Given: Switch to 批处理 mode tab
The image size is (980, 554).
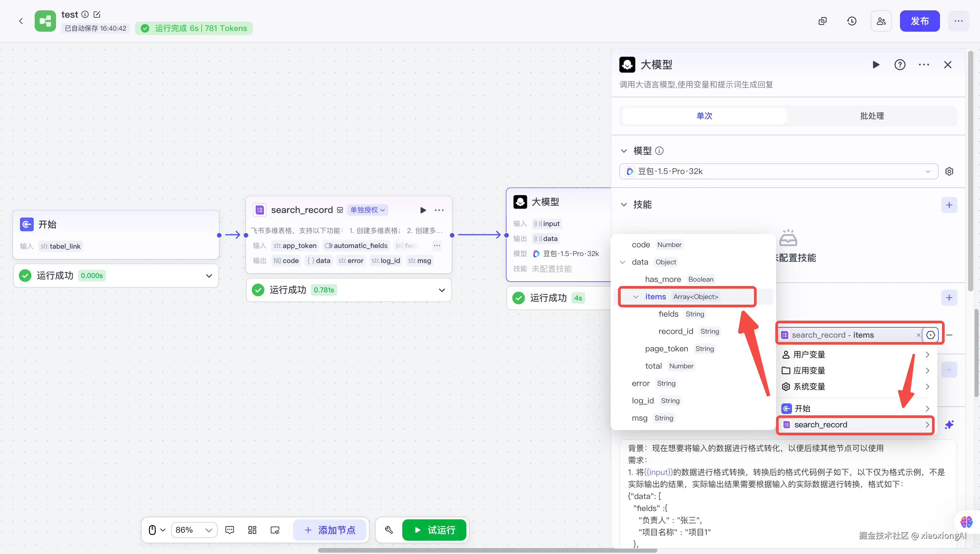Looking at the screenshot, I should point(872,116).
